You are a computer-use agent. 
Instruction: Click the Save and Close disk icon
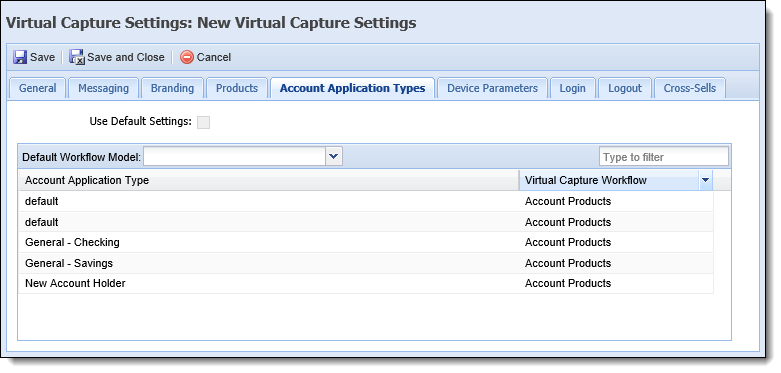click(77, 57)
